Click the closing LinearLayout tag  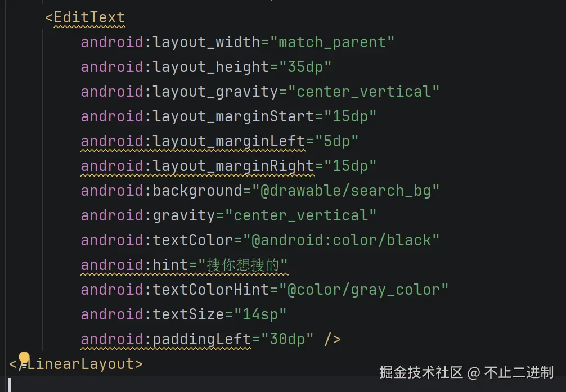76,364
